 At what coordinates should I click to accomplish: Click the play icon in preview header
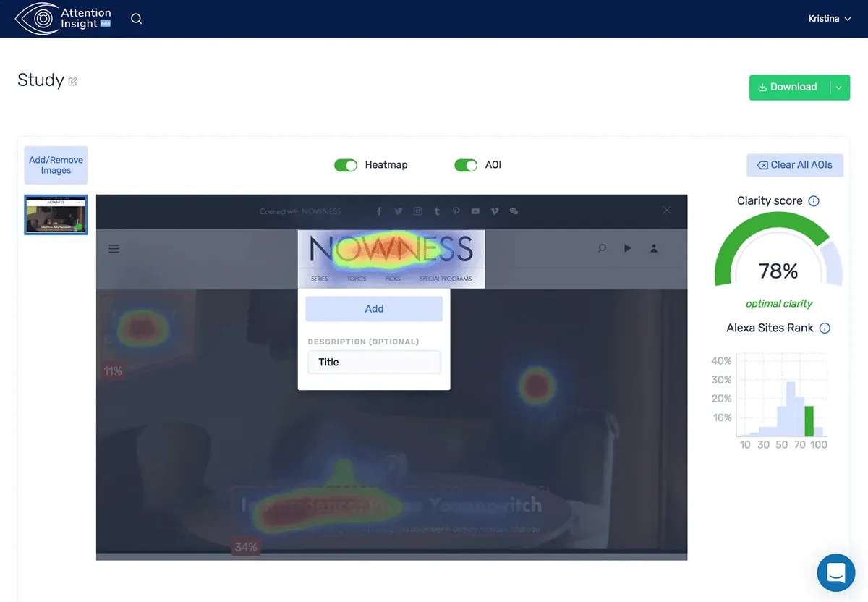pos(627,248)
